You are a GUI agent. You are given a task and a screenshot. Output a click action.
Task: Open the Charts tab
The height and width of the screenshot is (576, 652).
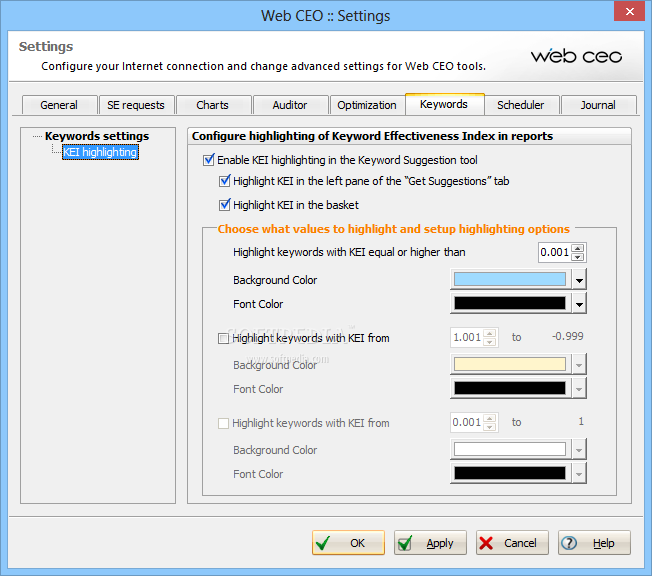[x=212, y=105]
